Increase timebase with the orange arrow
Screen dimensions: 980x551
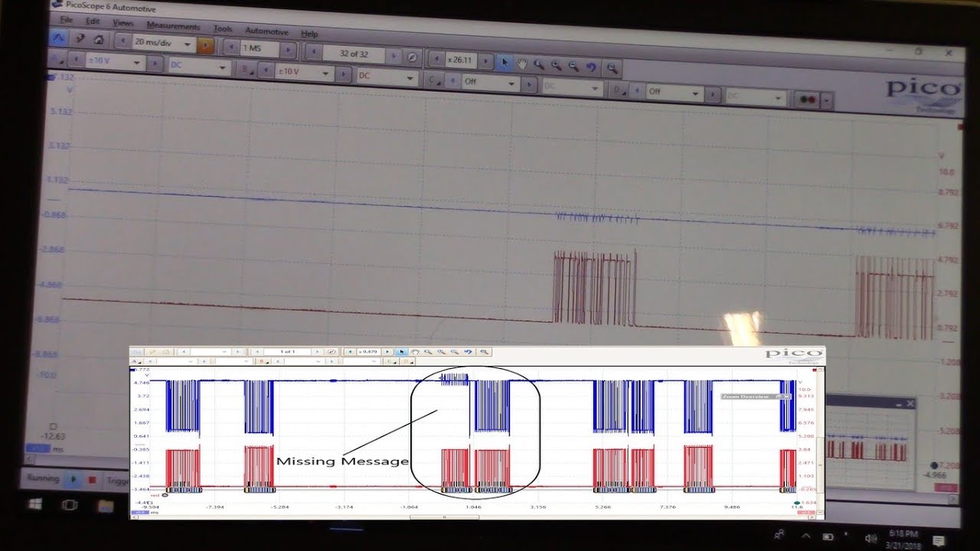[x=205, y=45]
